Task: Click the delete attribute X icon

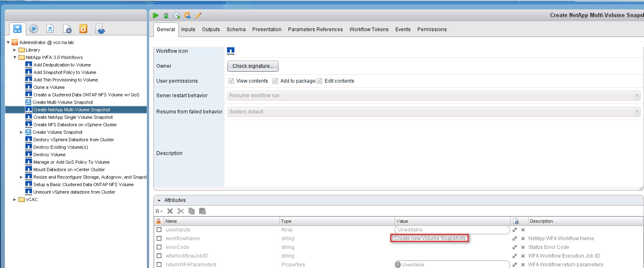Action: point(170,211)
